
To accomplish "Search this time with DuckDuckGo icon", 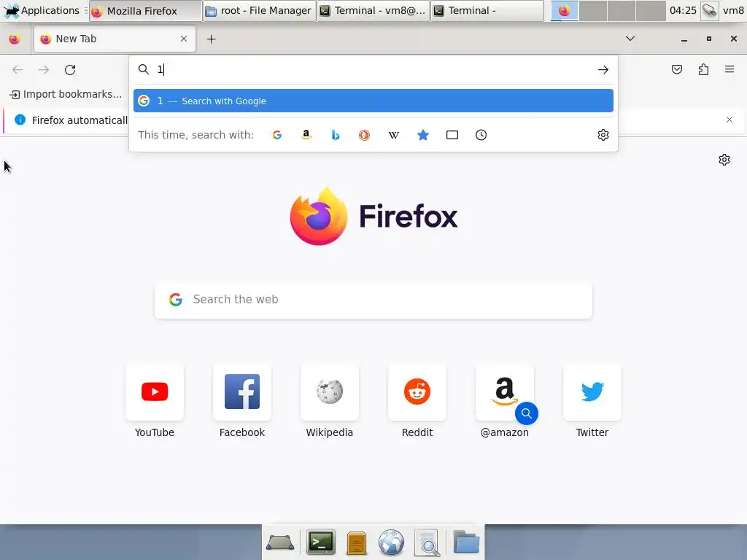I will [365, 135].
